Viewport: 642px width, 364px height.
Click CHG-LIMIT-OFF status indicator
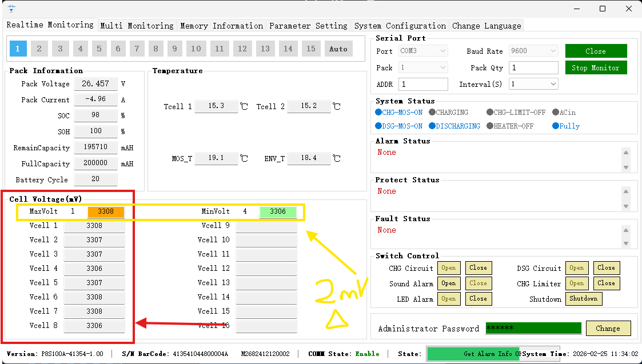516,112
